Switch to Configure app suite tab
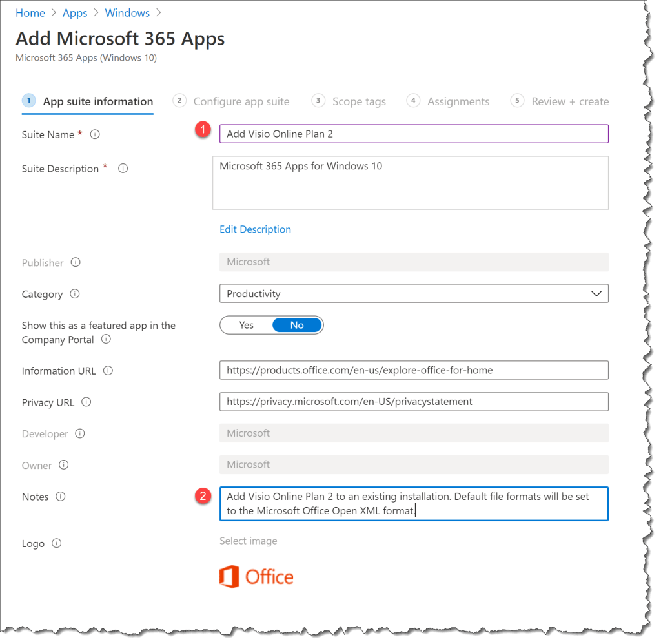Screen dimensions: 661x644 click(x=241, y=101)
